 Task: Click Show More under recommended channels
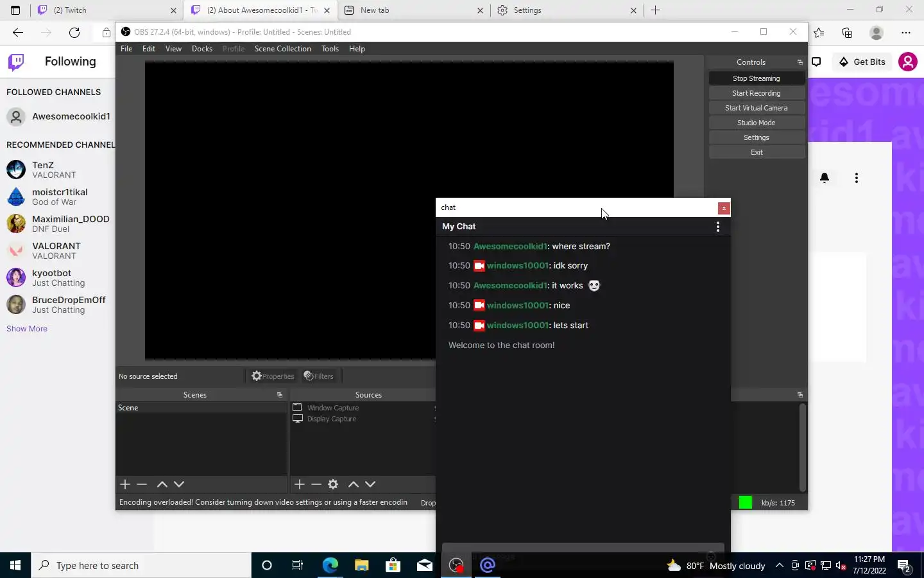(x=27, y=329)
